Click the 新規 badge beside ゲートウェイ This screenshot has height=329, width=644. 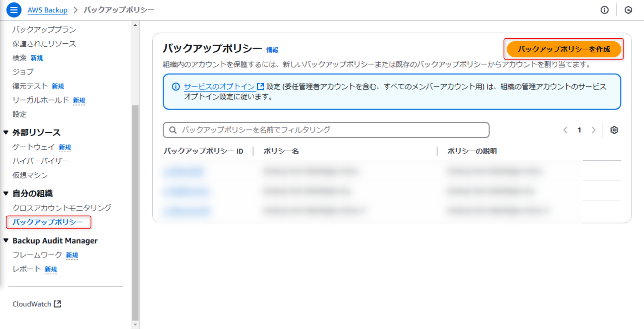[65, 148]
